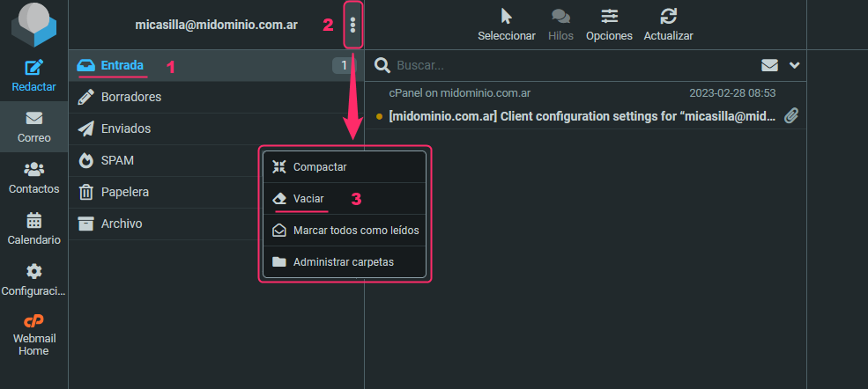Viewport: 868px width, 389px height.
Task: Click the search magnifier icon
Action: point(382,66)
